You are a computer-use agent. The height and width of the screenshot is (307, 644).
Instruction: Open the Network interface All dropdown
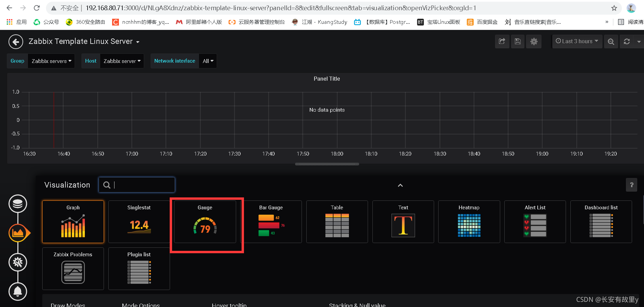208,61
